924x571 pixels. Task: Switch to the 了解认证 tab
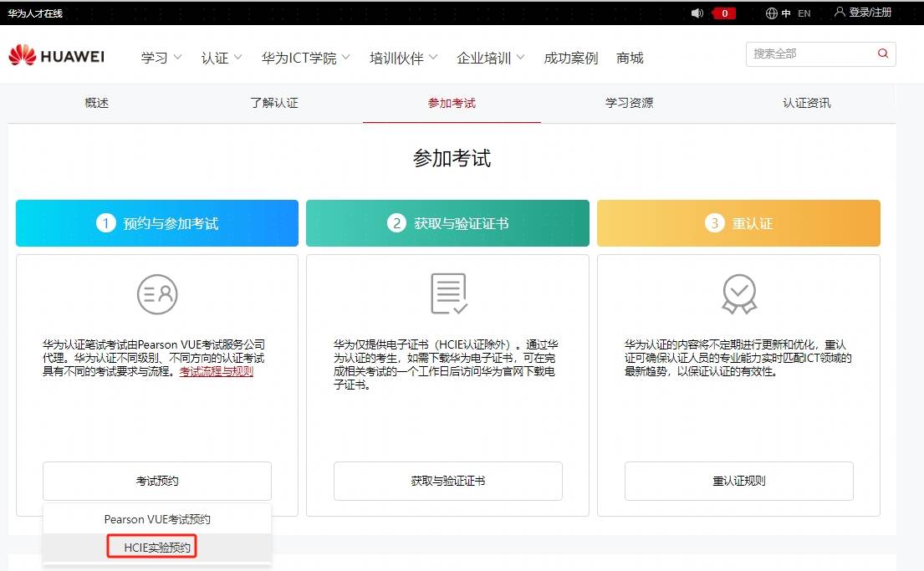pos(273,103)
